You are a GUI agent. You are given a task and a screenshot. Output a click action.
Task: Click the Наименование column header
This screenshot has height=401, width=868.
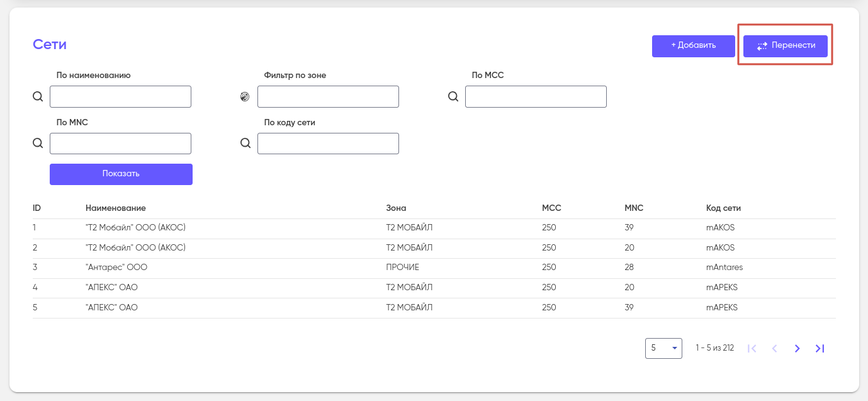coord(116,208)
